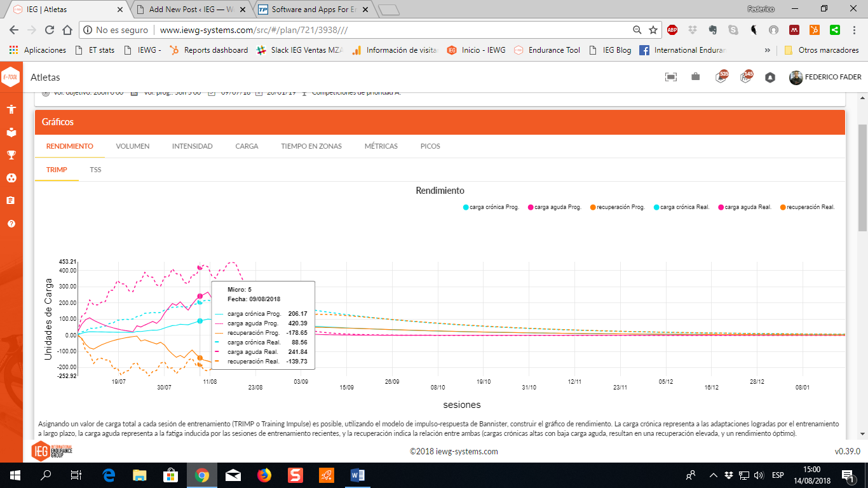Click 'Fecha: 09/08/2018' in the tooltip

[254, 299]
